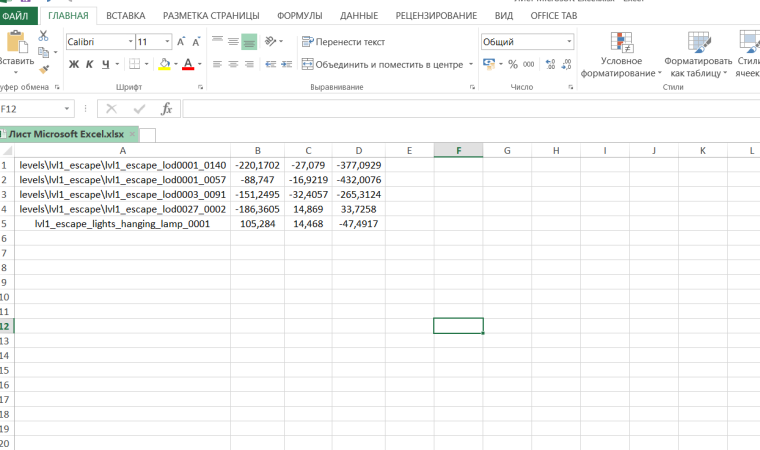760x450 pixels.
Task: Expand borders dropdown arrow
Action: point(146,64)
